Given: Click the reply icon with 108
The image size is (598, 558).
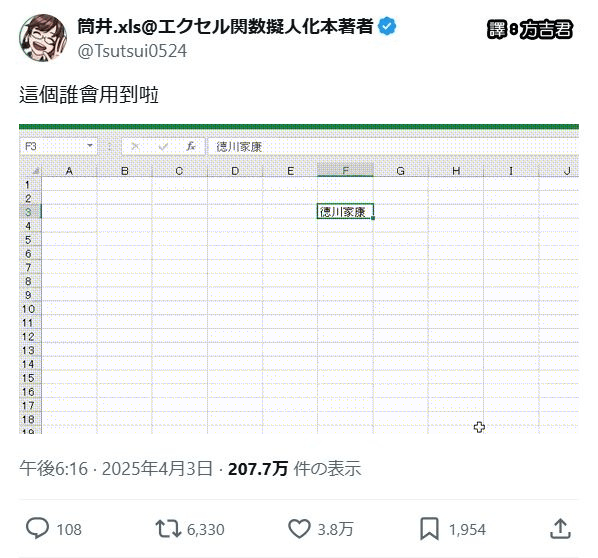Looking at the screenshot, I should [37, 529].
